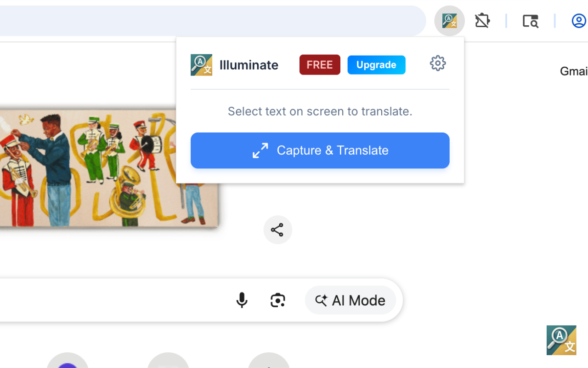Open the Illuminate extension from the toolbar

click(449, 21)
